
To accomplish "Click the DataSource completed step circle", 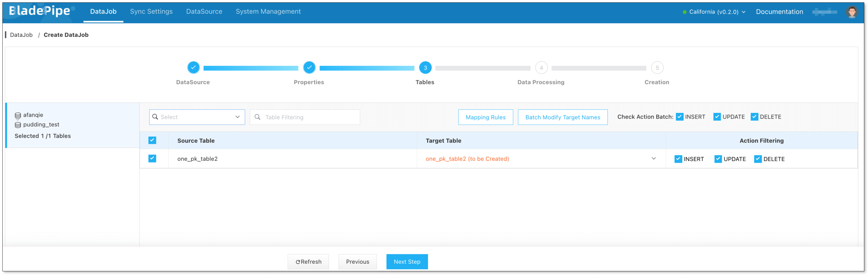I will point(193,68).
